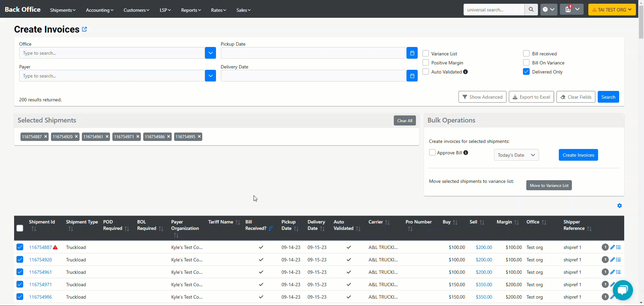Uncheck the Delivered Only checkbox

526,72
